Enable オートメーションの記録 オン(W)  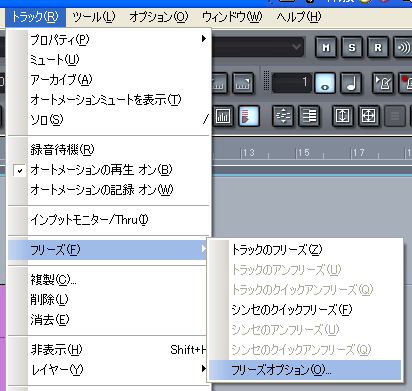click(109, 190)
